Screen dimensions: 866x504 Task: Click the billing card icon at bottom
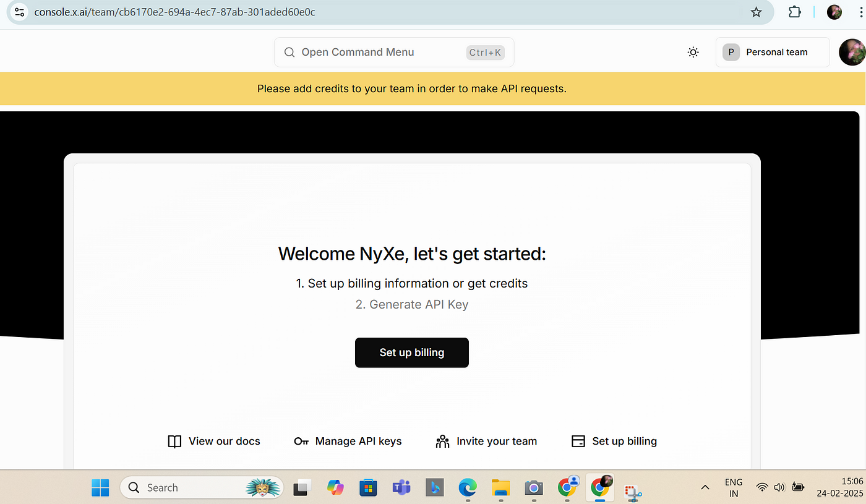point(578,441)
